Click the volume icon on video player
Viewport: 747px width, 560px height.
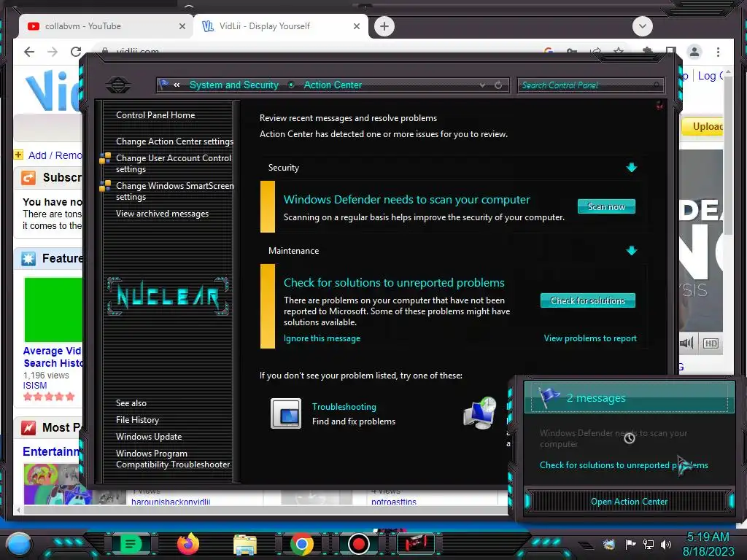(686, 343)
